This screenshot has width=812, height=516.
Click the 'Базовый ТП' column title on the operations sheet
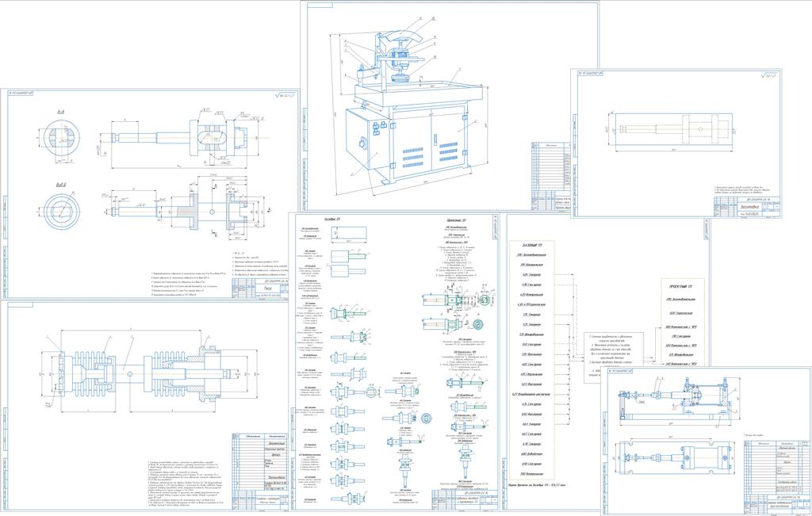332,219
